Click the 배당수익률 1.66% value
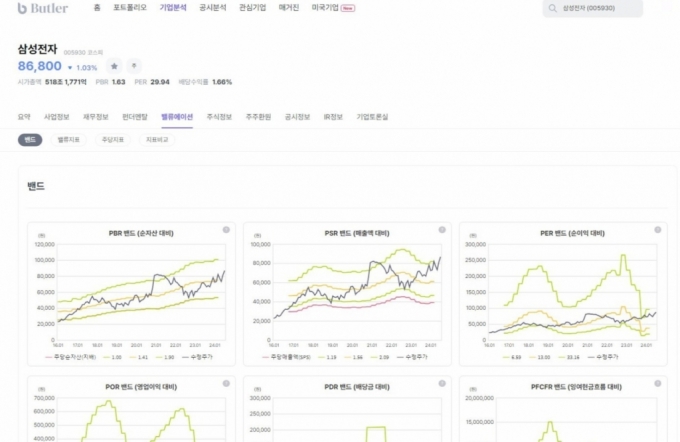This screenshot has height=442, width=680. (205, 82)
